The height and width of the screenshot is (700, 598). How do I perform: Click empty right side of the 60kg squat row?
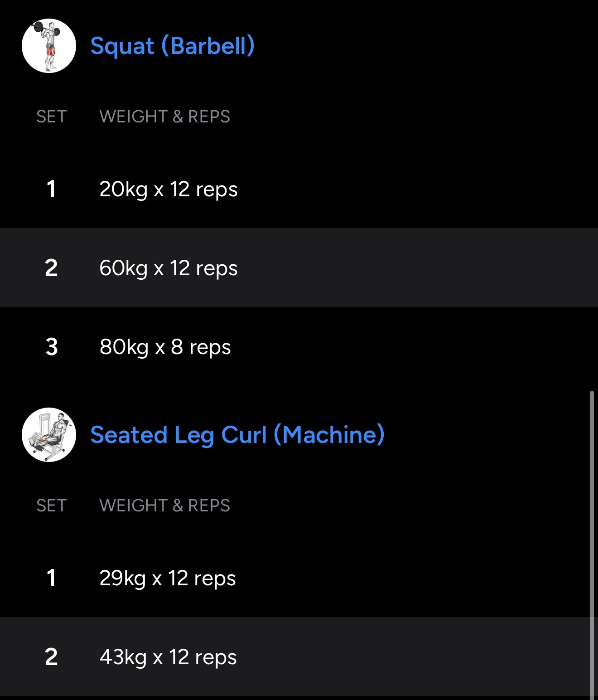430,268
